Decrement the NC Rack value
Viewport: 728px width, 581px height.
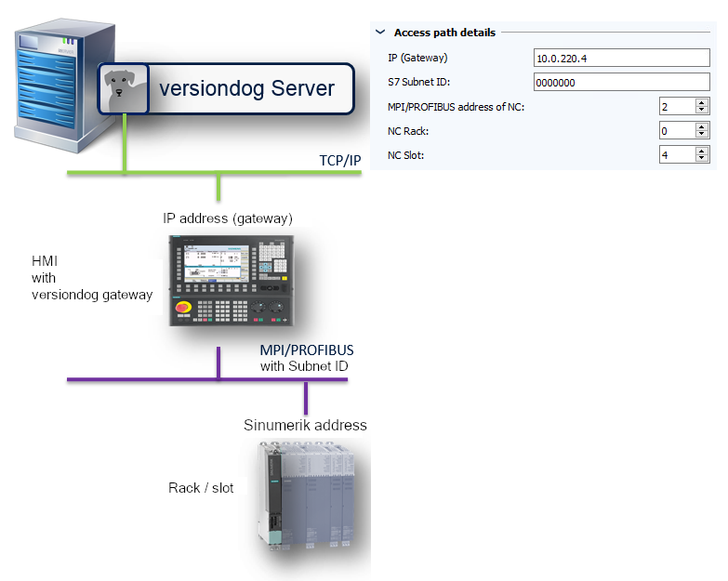tap(702, 135)
